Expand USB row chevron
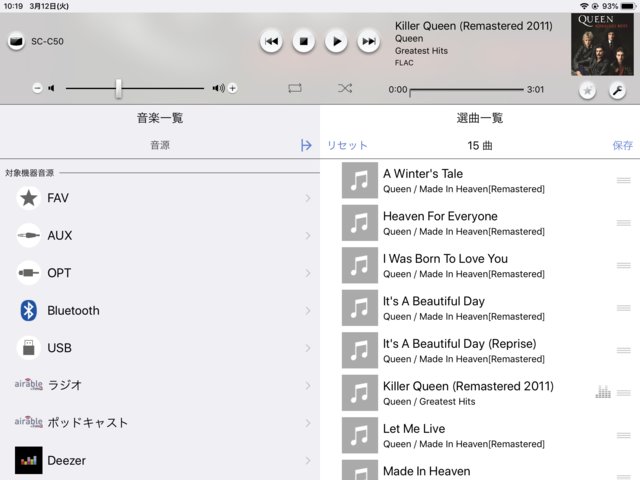The image size is (640, 480). [308, 348]
